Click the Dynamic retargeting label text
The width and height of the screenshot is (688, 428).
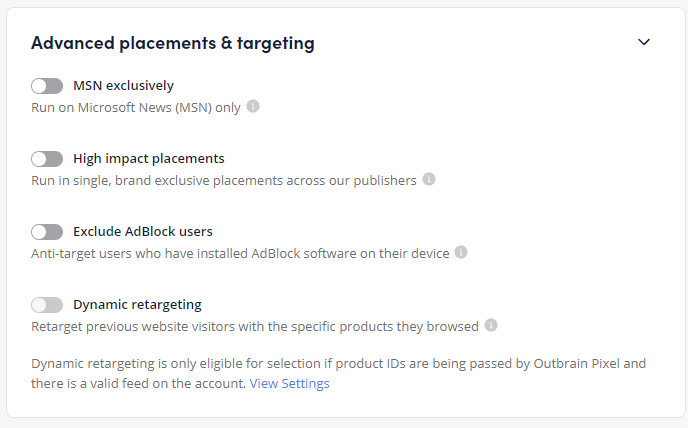point(137,305)
